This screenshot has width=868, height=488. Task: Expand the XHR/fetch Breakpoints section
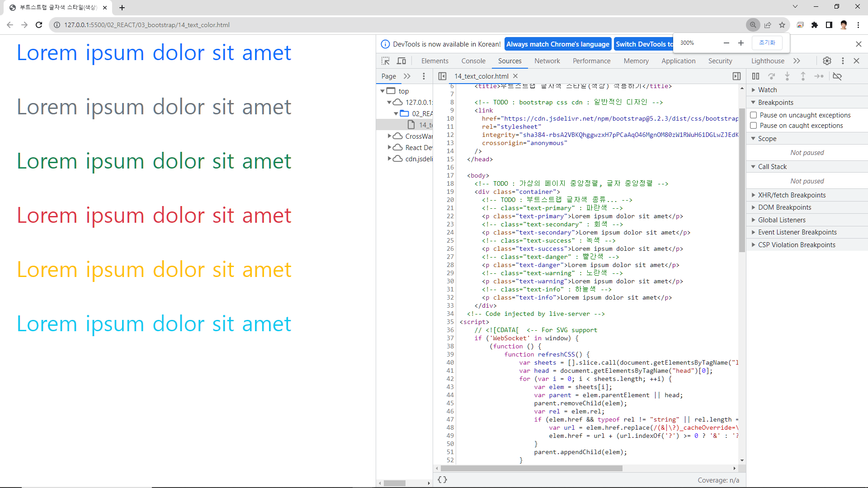792,195
